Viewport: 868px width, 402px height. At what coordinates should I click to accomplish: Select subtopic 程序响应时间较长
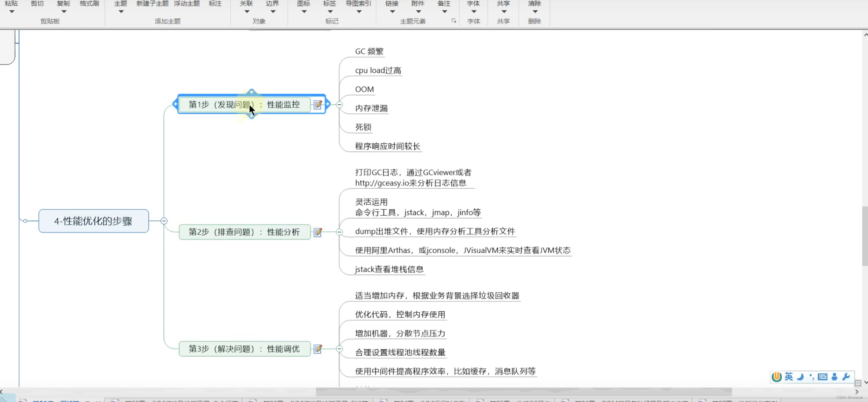[388, 146]
